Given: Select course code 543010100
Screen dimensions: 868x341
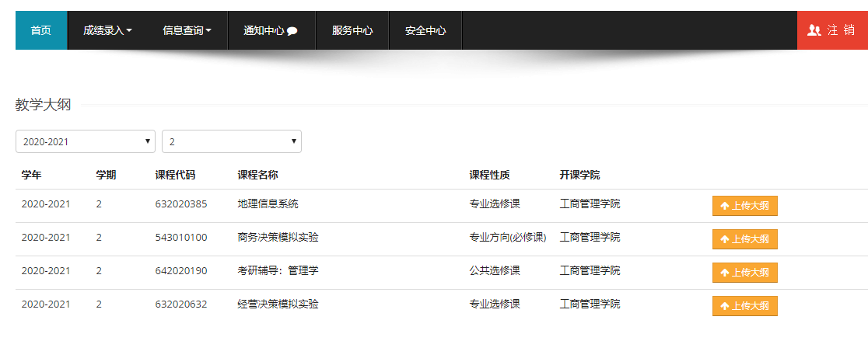Looking at the screenshot, I should (181, 238).
